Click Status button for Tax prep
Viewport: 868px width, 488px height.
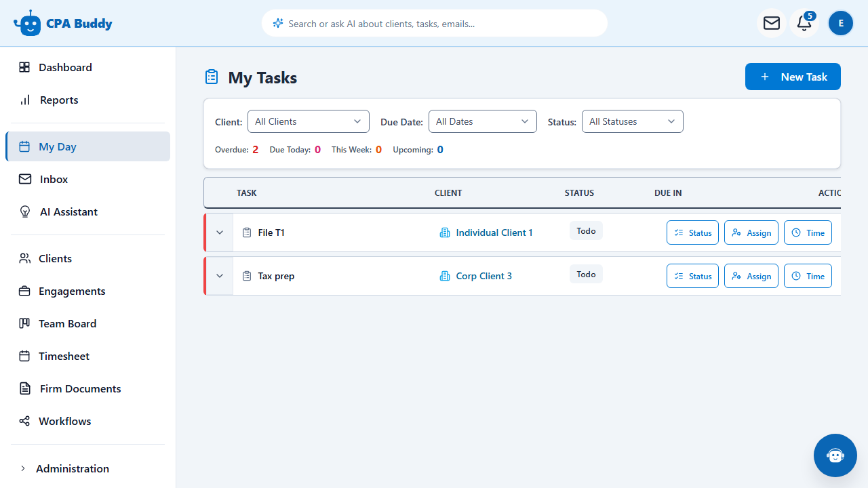[x=692, y=276]
